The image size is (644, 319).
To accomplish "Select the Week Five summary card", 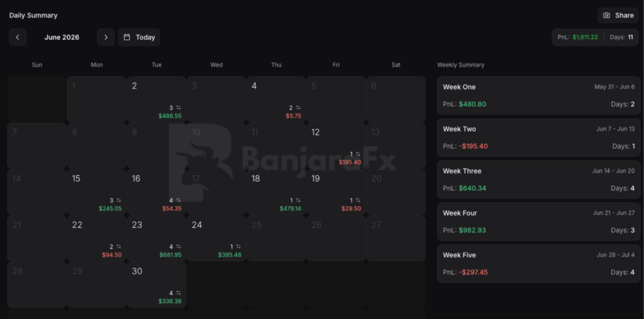I will [x=538, y=264].
